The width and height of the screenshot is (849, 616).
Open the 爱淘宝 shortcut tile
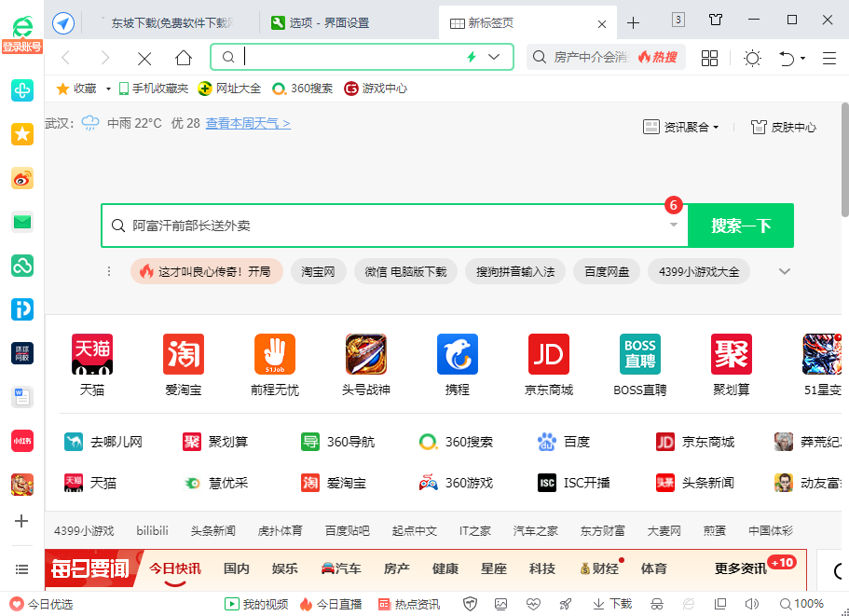tap(184, 364)
